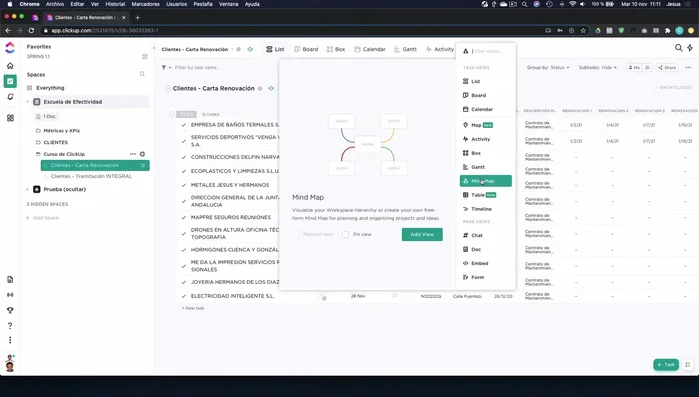The width and height of the screenshot is (699, 397).
Task: Open the Docs icon in left rail
Action: 10,279
